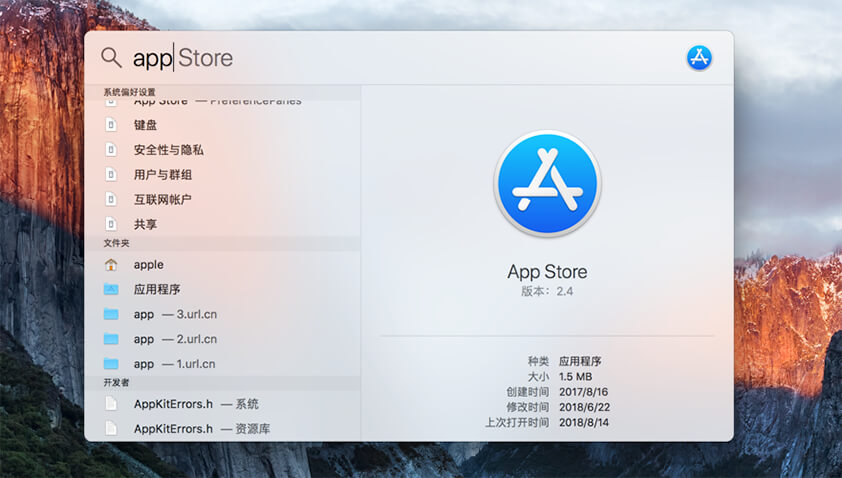The height and width of the screenshot is (478, 842).
Task: Click the apple home folder icon
Action: pos(111,264)
